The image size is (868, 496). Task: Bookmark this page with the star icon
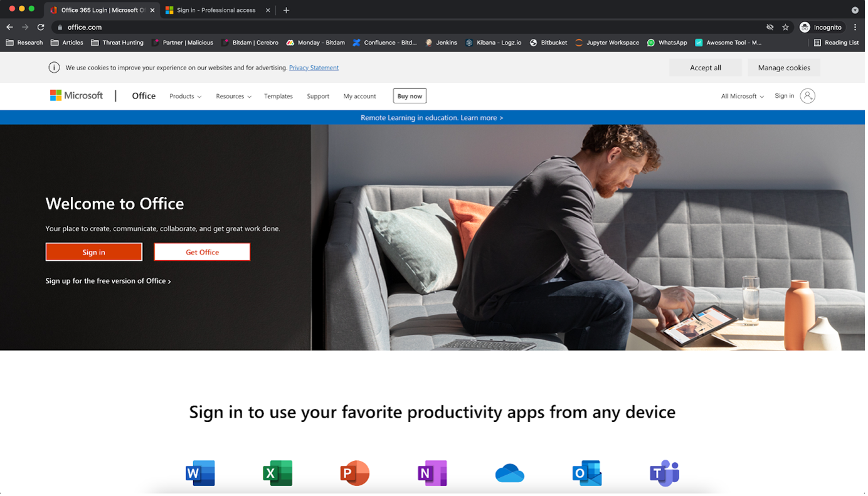pyautogui.click(x=788, y=28)
